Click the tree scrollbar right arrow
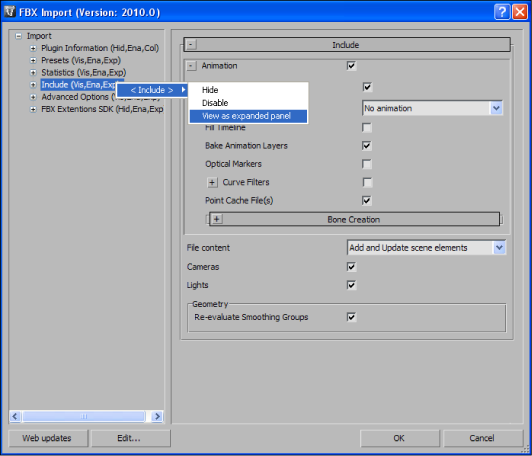Viewport: 532px width, 456px height. [x=157, y=416]
